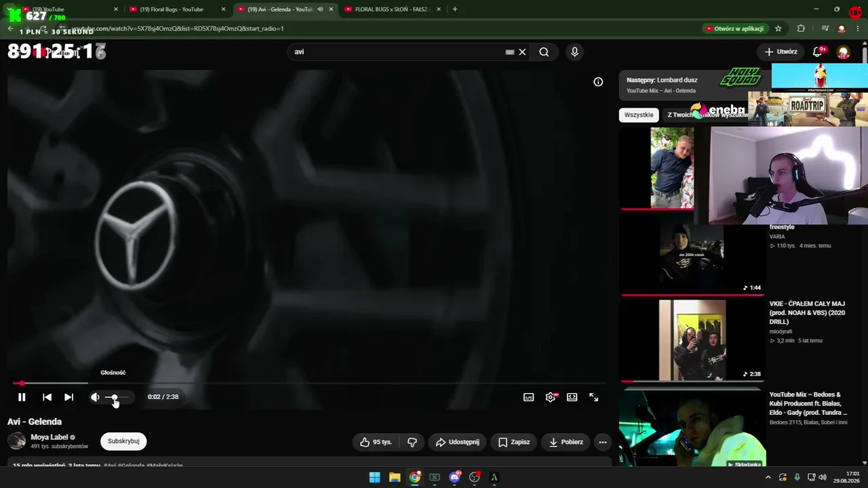Select the Wszystkie filter chip

[x=639, y=115]
